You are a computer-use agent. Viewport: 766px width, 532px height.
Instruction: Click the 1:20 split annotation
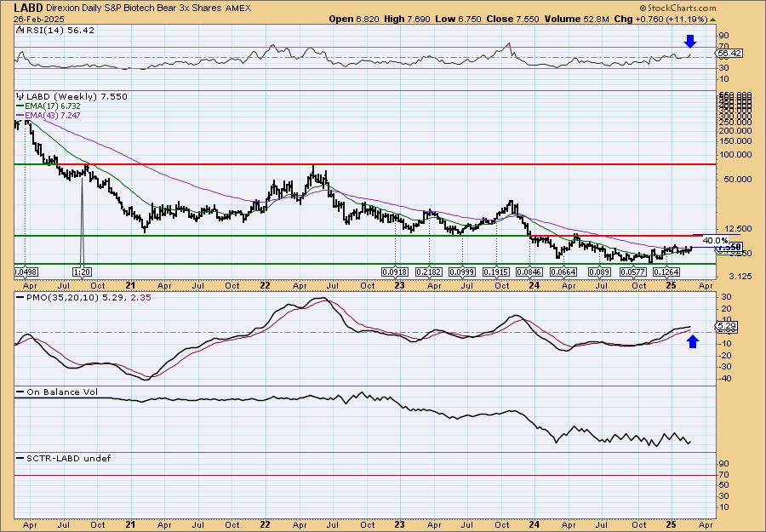(82, 272)
